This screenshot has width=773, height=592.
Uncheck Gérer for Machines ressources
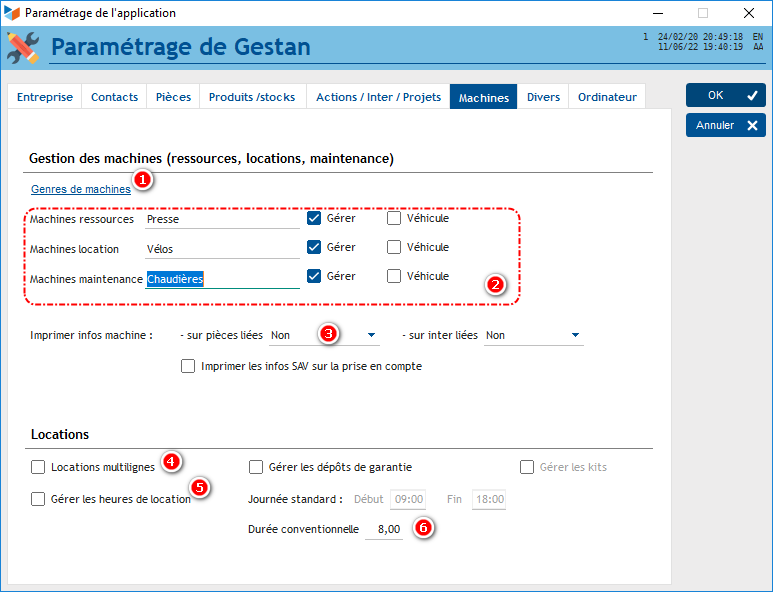(314, 218)
